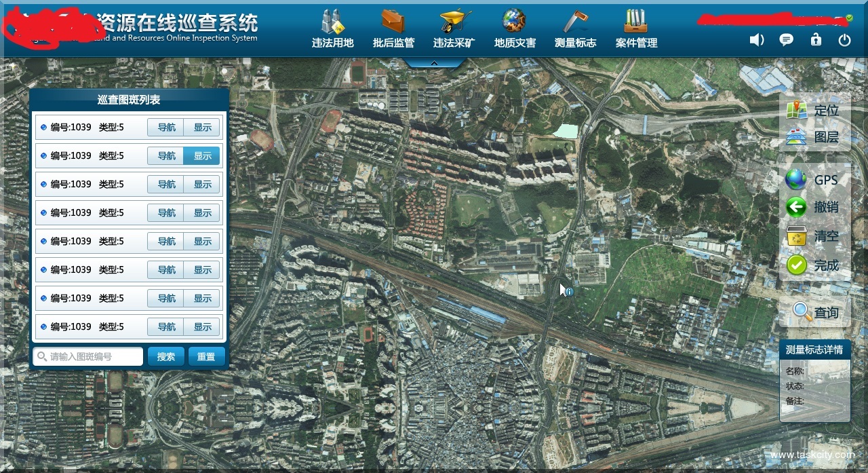Toggle the highlighted 显示 button in second row
This screenshot has height=473, width=868.
(202, 156)
